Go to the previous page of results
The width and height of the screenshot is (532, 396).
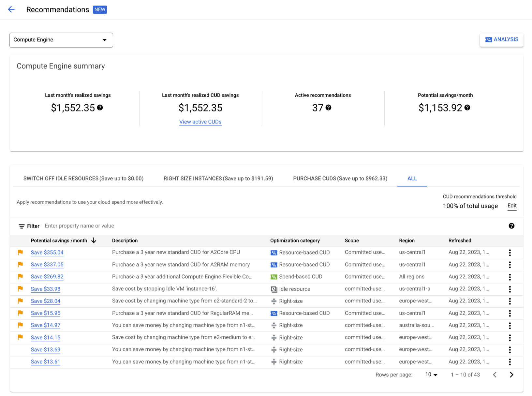click(x=495, y=375)
